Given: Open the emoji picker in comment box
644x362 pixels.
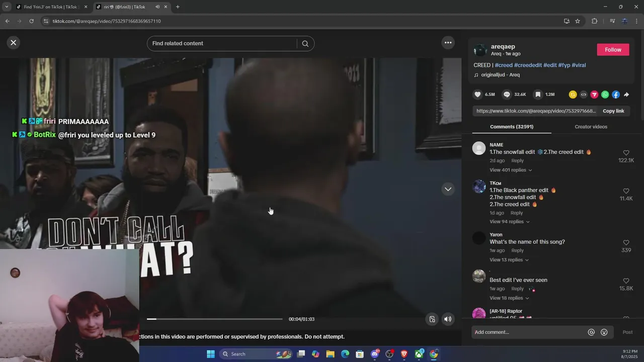Looking at the screenshot, I should (604, 332).
